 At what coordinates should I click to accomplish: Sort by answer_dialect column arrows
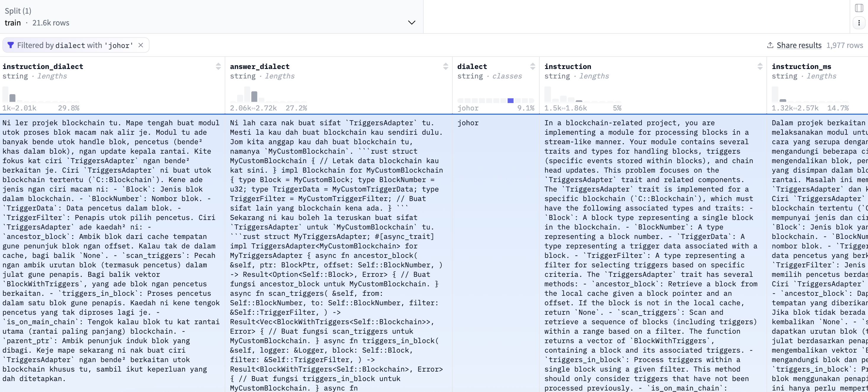click(446, 66)
